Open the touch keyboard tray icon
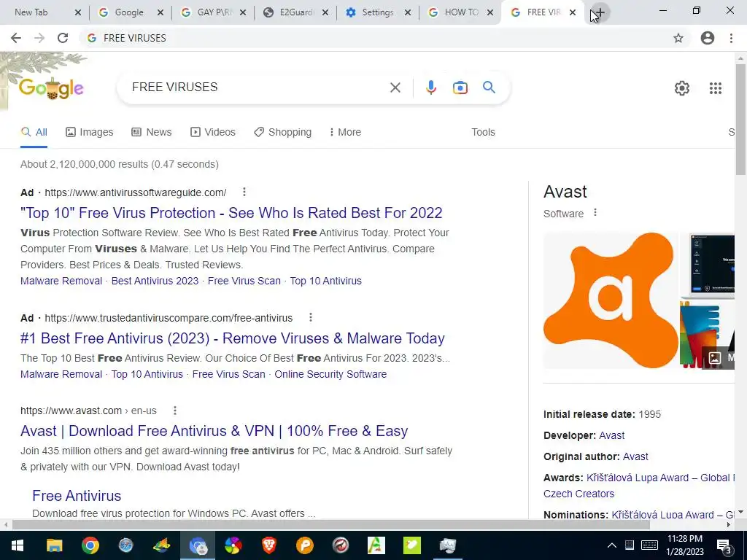 (650, 545)
